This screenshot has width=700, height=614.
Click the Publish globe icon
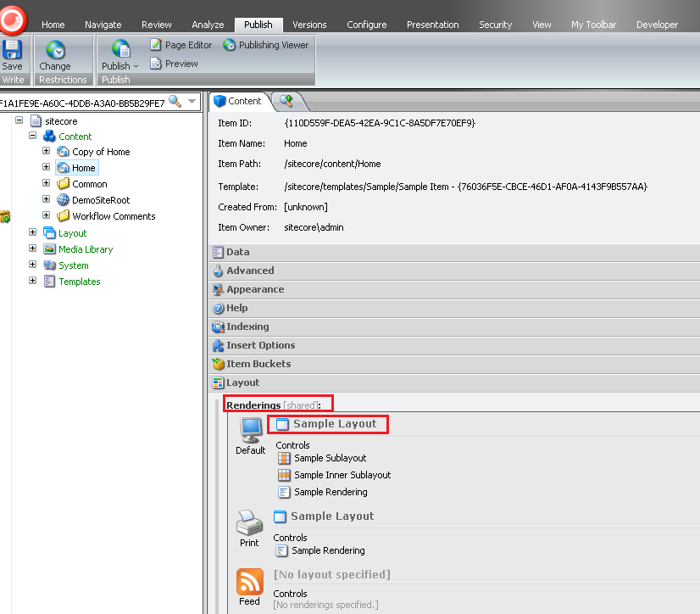click(x=120, y=48)
